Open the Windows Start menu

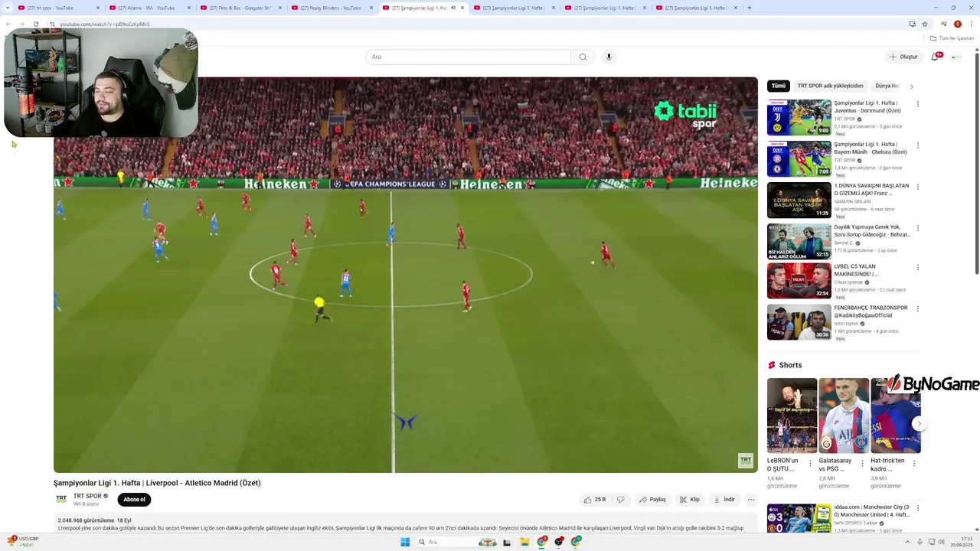(x=405, y=542)
